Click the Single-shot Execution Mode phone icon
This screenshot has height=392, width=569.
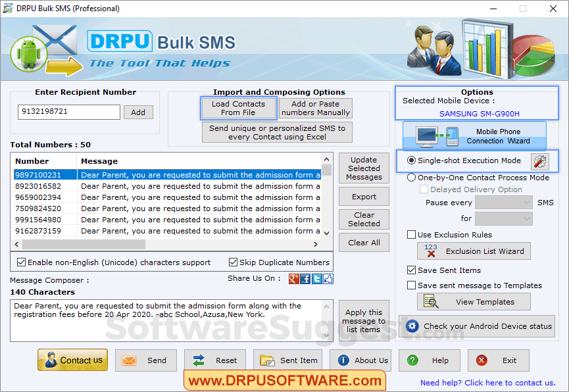point(538,161)
